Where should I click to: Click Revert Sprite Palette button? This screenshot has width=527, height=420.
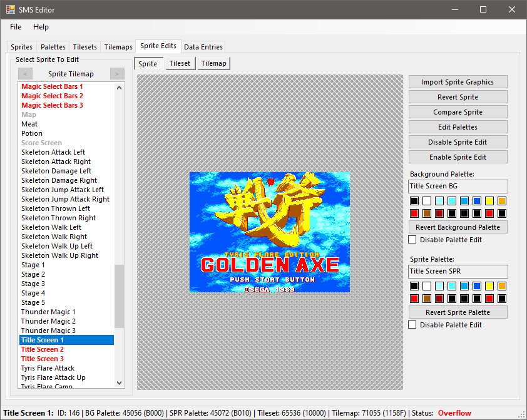pyautogui.click(x=458, y=312)
